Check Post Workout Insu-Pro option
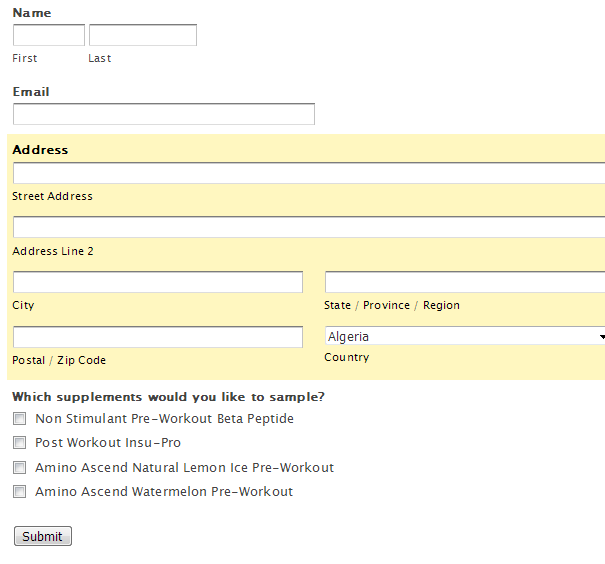Image resolution: width=605 pixels, height=564 pixels. pyautogui.click(x=20, y=442)
